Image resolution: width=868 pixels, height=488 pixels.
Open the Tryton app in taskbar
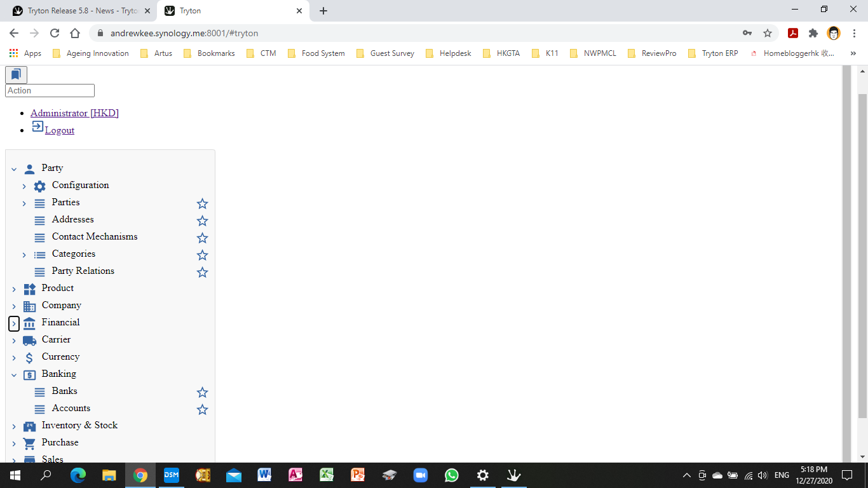pyautogui.click(x=514, y=475)
